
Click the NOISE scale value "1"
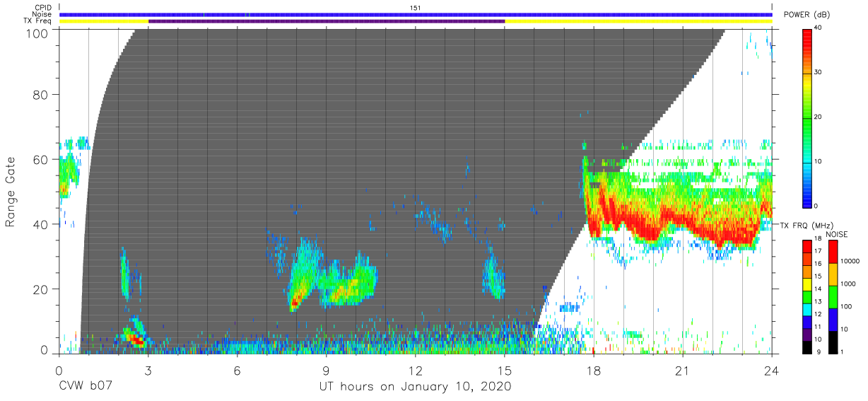pos(843,351)
